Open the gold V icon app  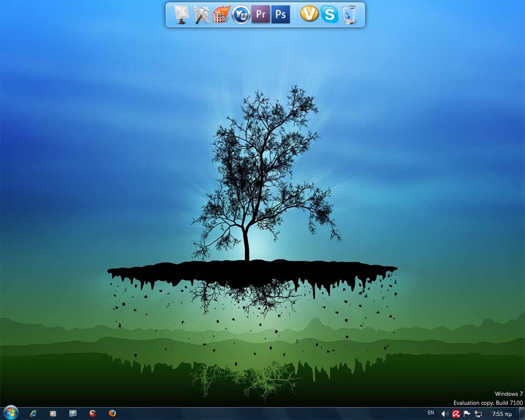point(309,14)
